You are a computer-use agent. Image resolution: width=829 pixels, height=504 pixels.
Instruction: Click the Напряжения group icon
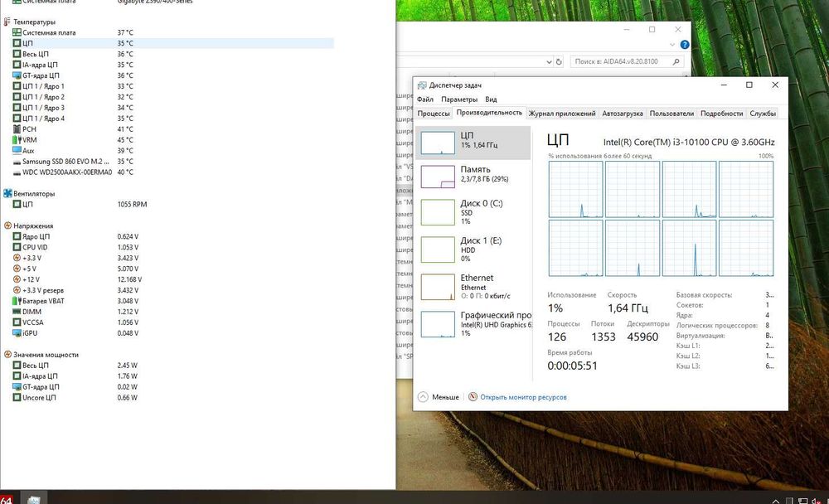pos(7,225)
